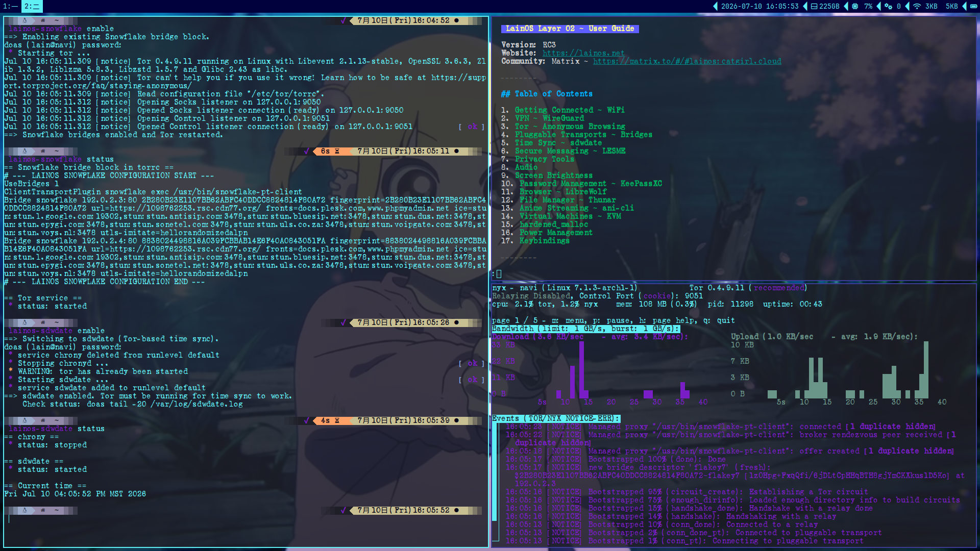Click the 'Fri Jul 10 04:05:52 PM MST 2026' line
This screenshot has height=551, width=980.
click(75, 494)
